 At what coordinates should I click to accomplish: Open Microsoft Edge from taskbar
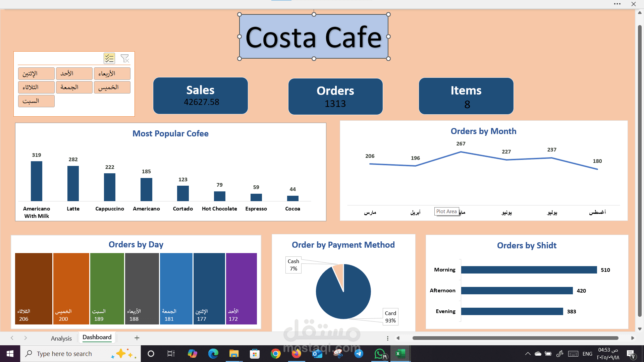pyautogui.click(x=213, y=354)
